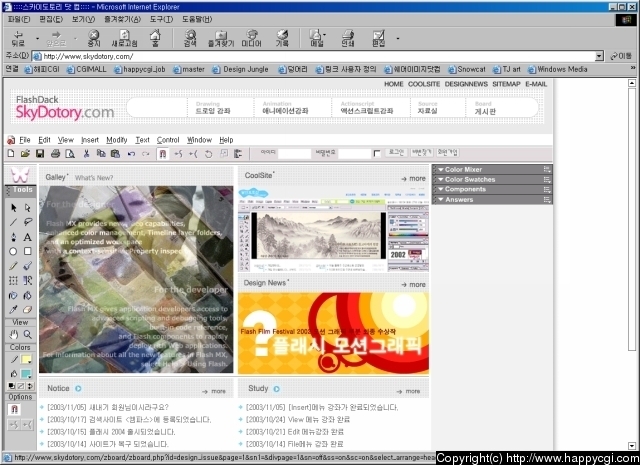Select the Arrow selection tool in Tools panel
This screenshot has height=465, width=640.
(x=13, y=208)
